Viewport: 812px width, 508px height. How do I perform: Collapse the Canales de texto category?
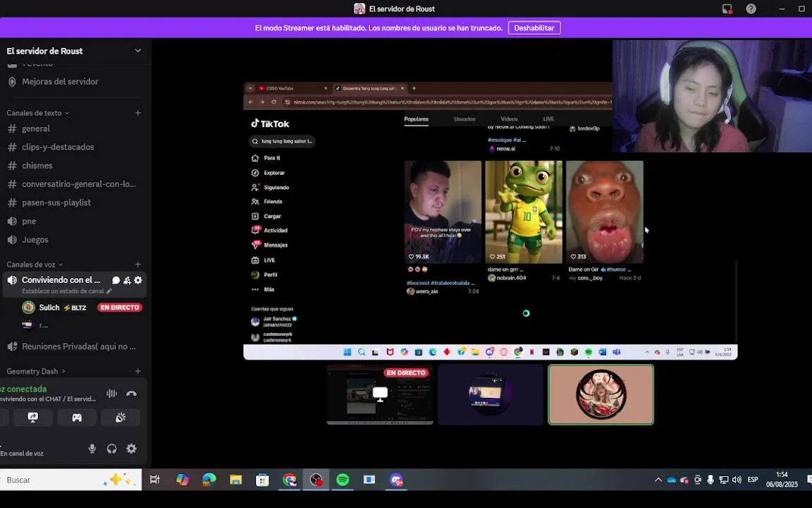[38, 113]
